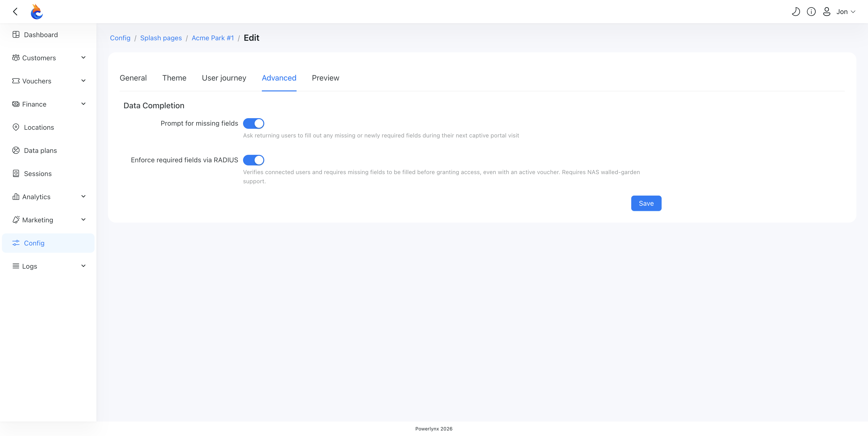Viewport: 868px width, 436px height.
Task: Click the Edit breadcrumb title
Action: point(251,38)
